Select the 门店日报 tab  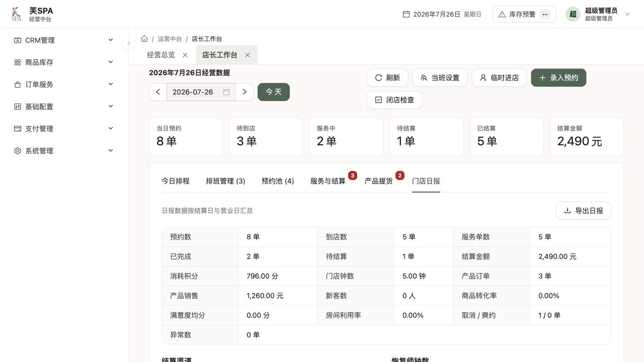point(426,181)
